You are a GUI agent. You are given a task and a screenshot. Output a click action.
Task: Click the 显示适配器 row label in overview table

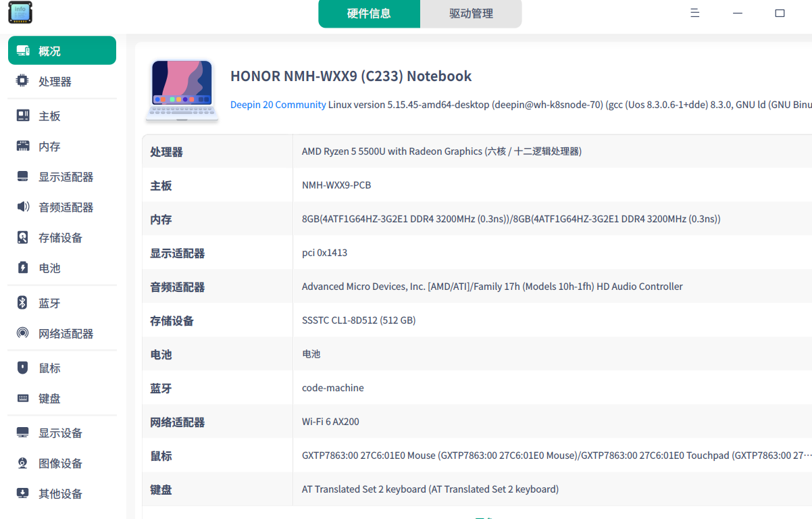[x=177, y=253]
